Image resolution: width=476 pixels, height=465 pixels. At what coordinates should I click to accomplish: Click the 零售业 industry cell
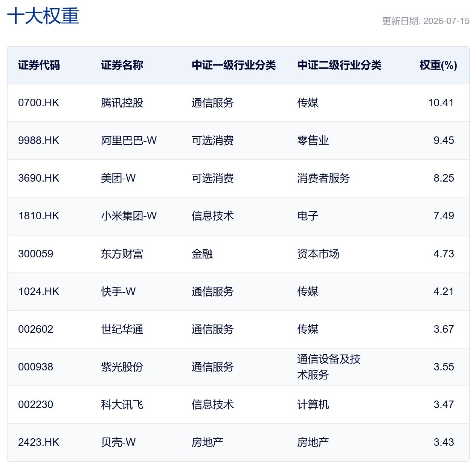coord(313,141)
